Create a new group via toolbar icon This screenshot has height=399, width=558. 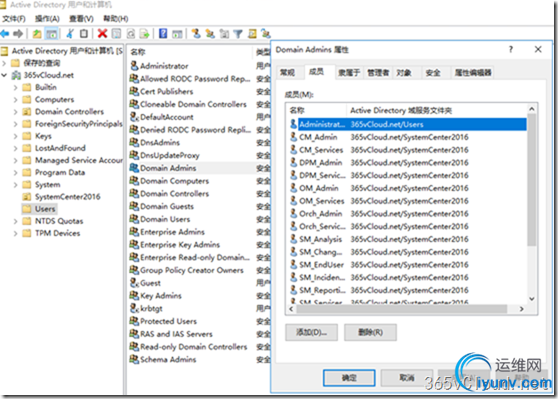pyautogui.click(x=210, y=34)
